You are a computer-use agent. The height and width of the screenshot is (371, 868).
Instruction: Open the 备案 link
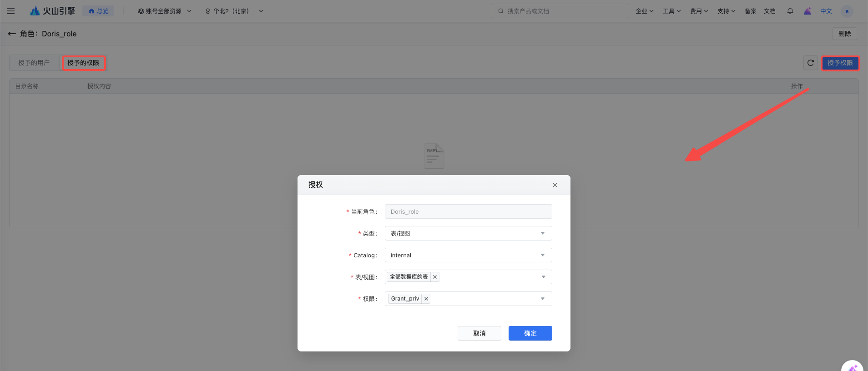pos(751,11)
